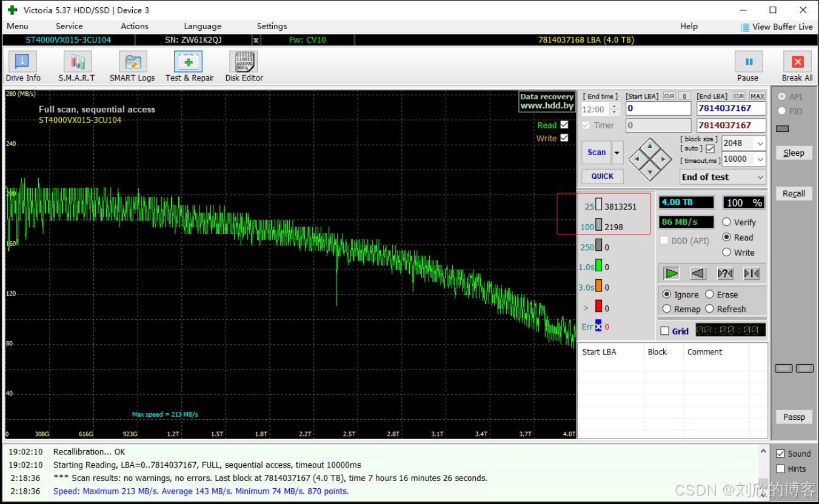Select the Read radio button
The height and width of the screenshot is (504, 819).
pos(726,237)
